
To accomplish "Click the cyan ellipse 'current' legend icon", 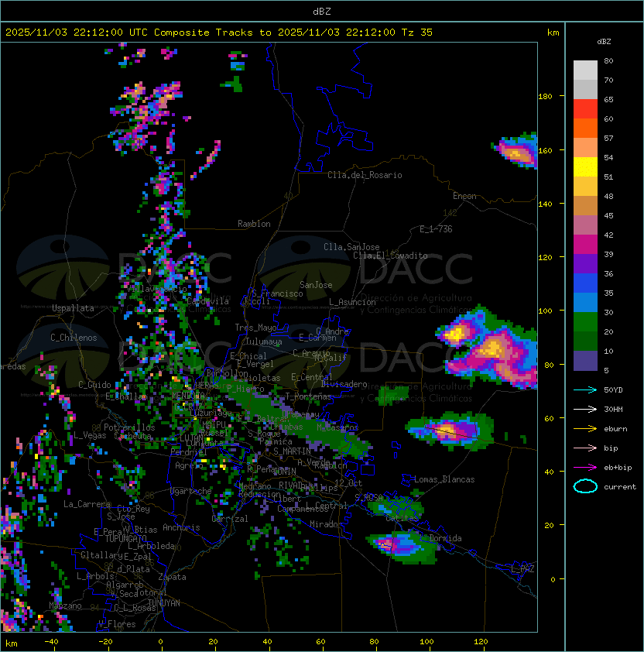I will tap(585, 486).
